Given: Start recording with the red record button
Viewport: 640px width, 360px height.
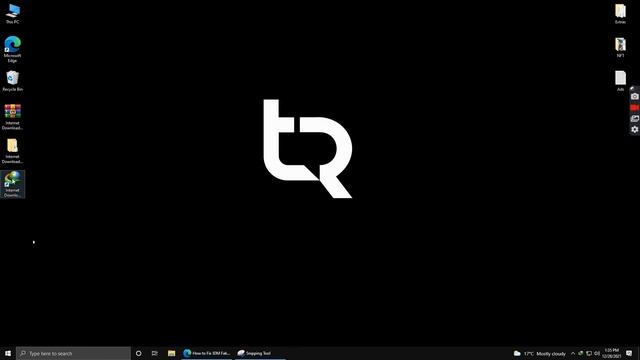Looking at the screenshot, I should point(635,108).
